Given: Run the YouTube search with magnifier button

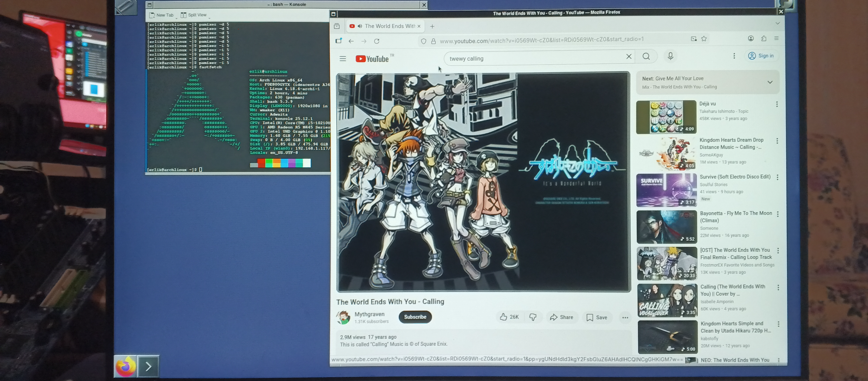Looking at the screenshot, I should (646, 56).
